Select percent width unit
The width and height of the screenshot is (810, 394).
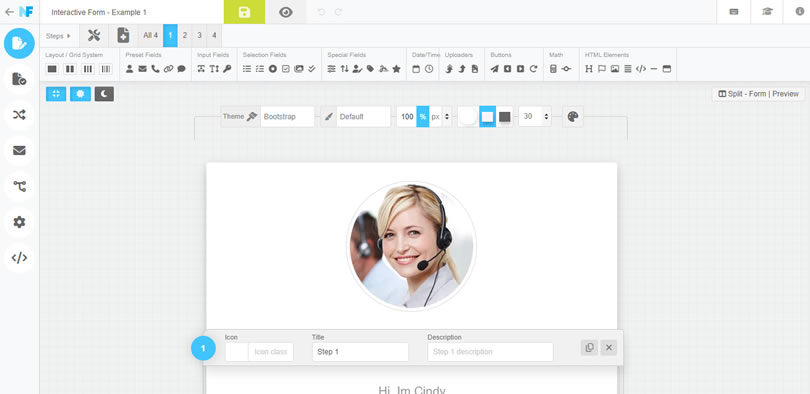[423, 117]
